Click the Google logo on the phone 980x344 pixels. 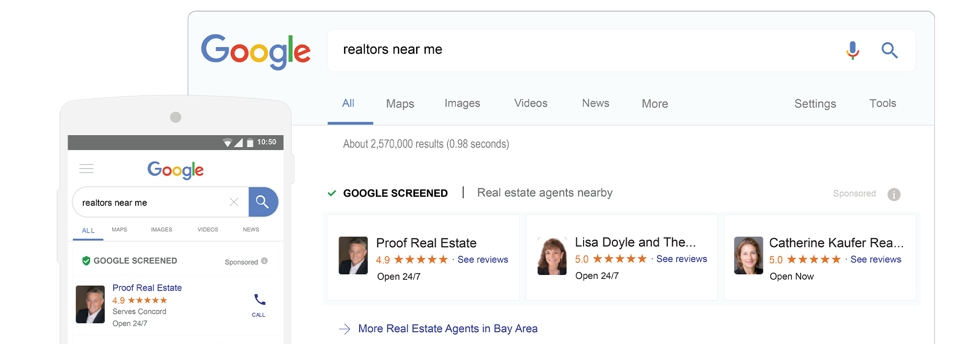coord(175,170)
